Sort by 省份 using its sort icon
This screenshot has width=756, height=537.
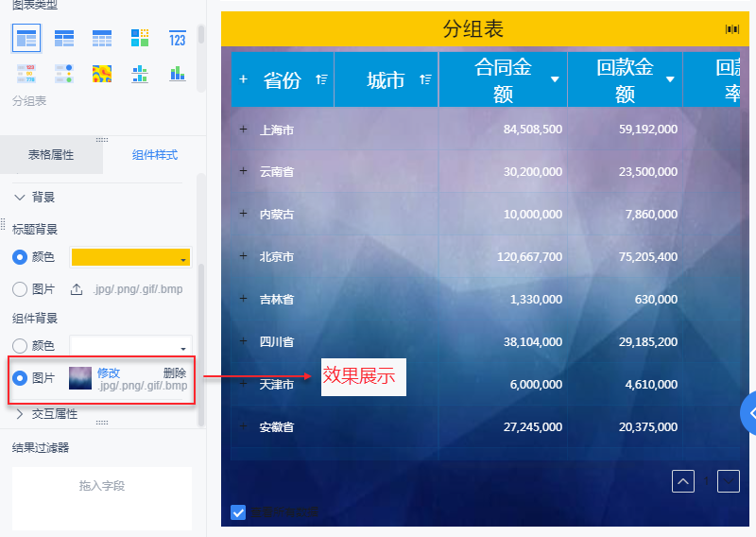point(321,79)
